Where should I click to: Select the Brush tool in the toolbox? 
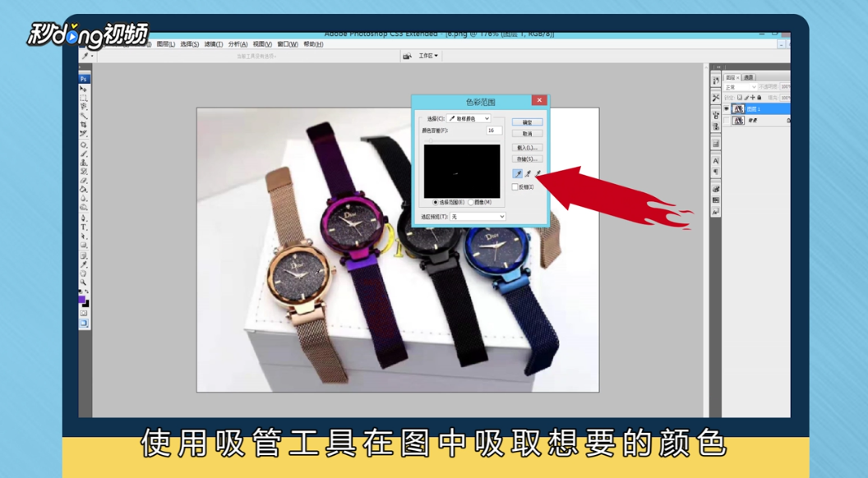coord(84,154)
